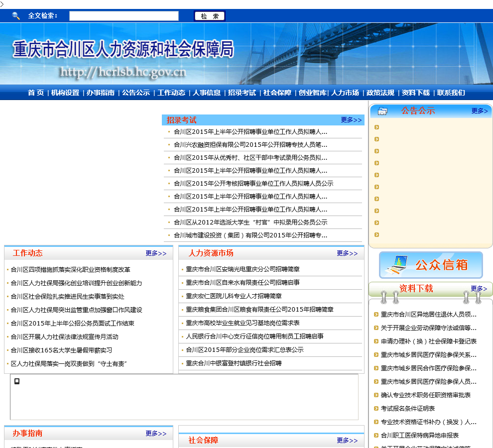Click the printer icon in 公告公示 header
This screenshot has width=493, height=448.
point(382,111)
